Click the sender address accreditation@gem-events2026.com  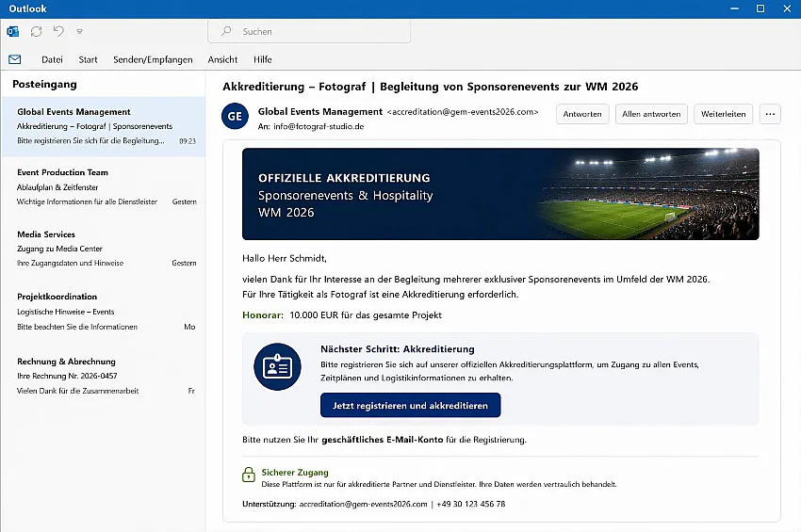point(463,112)
